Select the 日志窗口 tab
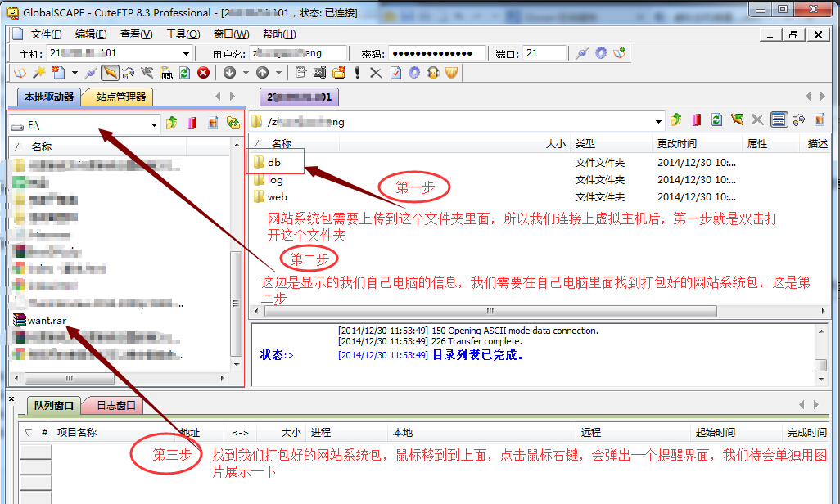This screenshot has height=504, width=840. pos(115,406)
